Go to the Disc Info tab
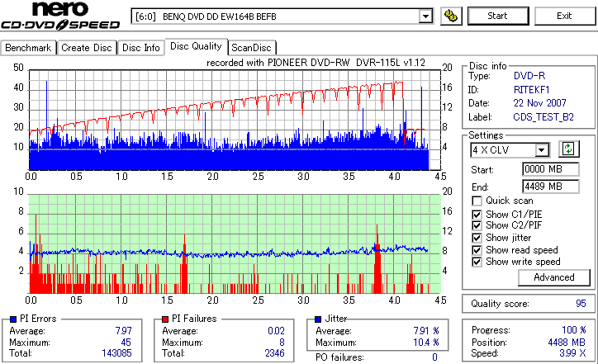The height and width of the screenshot is (364, 598). pos(141,48)
